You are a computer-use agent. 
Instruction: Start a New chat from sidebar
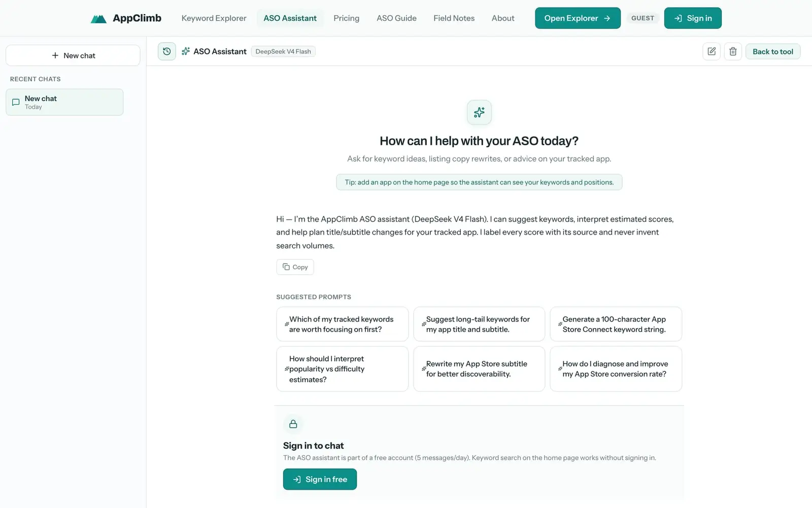[x=73, y=55]
